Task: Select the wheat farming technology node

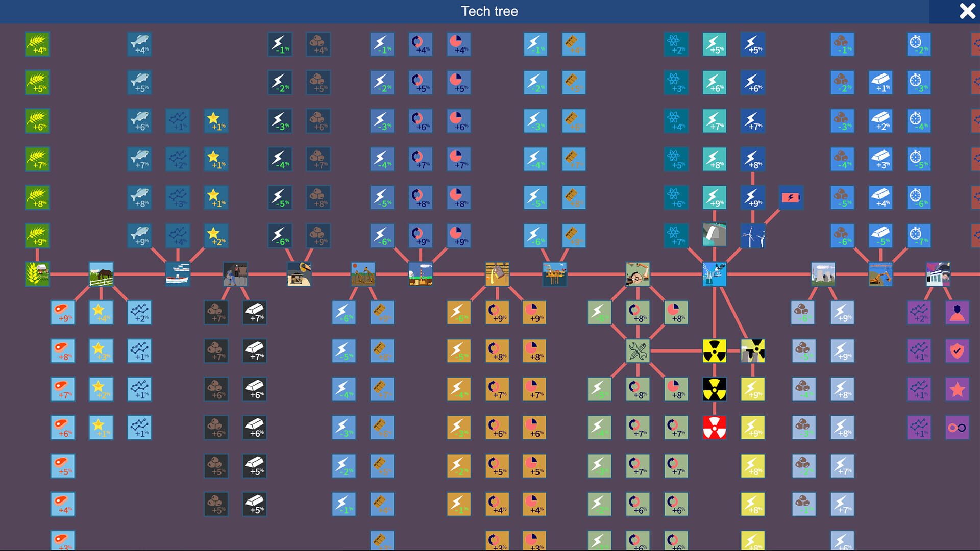Action: [37, 274]
